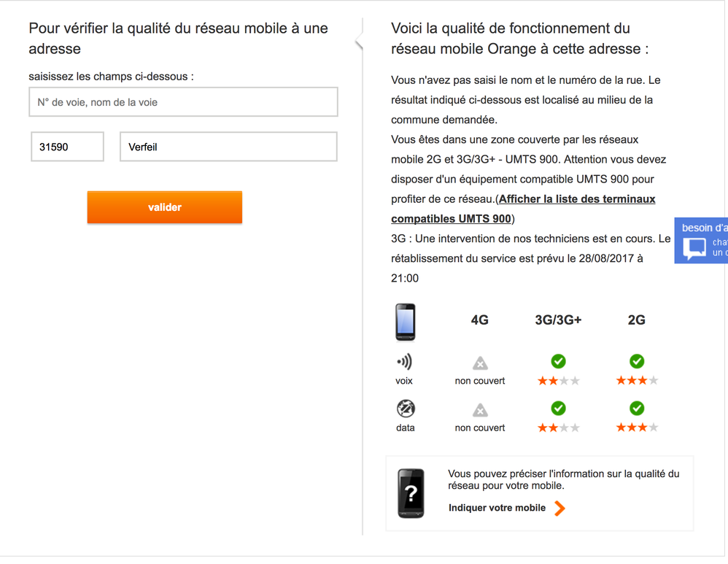This screenshot has width=728, height=564.
Task: Follow the Indiquer votre mobile link
Action: point(497,508)
